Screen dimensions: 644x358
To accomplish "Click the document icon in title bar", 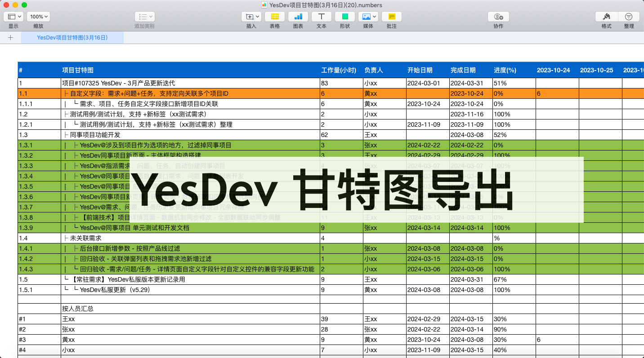I will pos(264,5).
